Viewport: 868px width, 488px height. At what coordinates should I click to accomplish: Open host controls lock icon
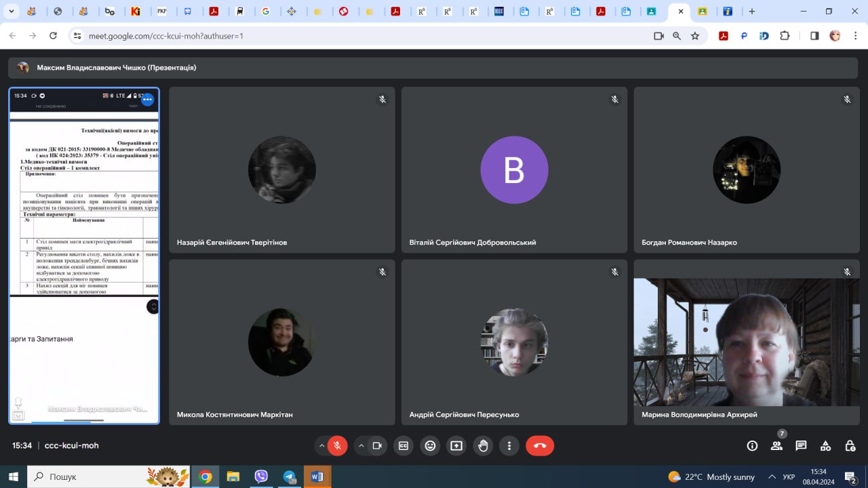click(850, 445)
